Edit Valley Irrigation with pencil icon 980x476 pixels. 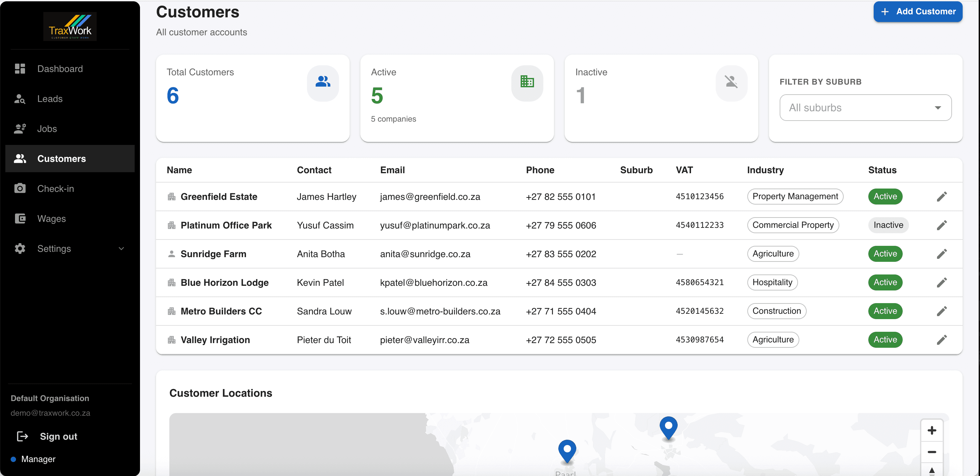click(x=942, y=339)
